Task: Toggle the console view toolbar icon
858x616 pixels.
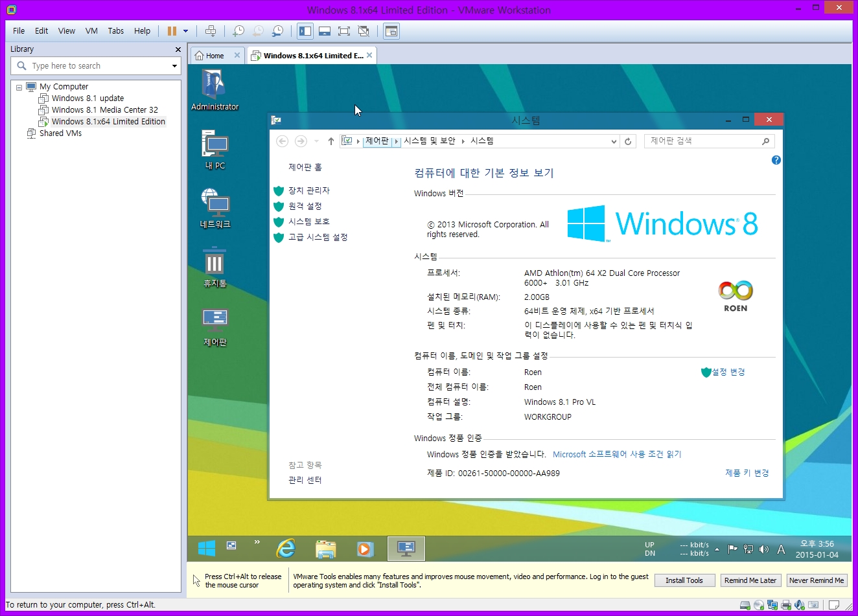Action: (391, 31)
